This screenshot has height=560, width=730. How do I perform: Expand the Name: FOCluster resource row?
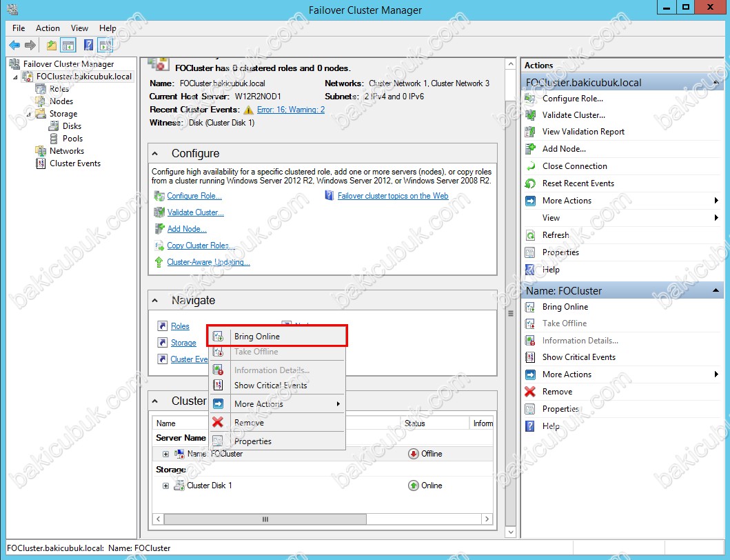165,454
